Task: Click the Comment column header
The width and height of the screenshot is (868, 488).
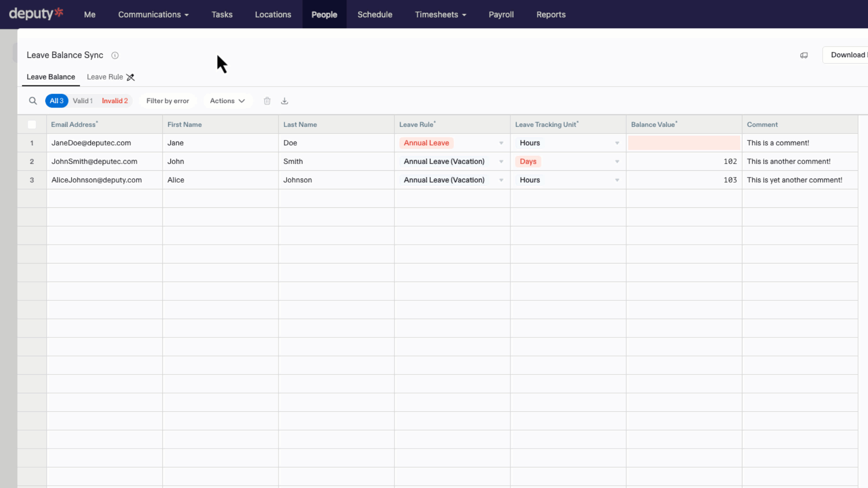Action: click(x=800, y=124)
